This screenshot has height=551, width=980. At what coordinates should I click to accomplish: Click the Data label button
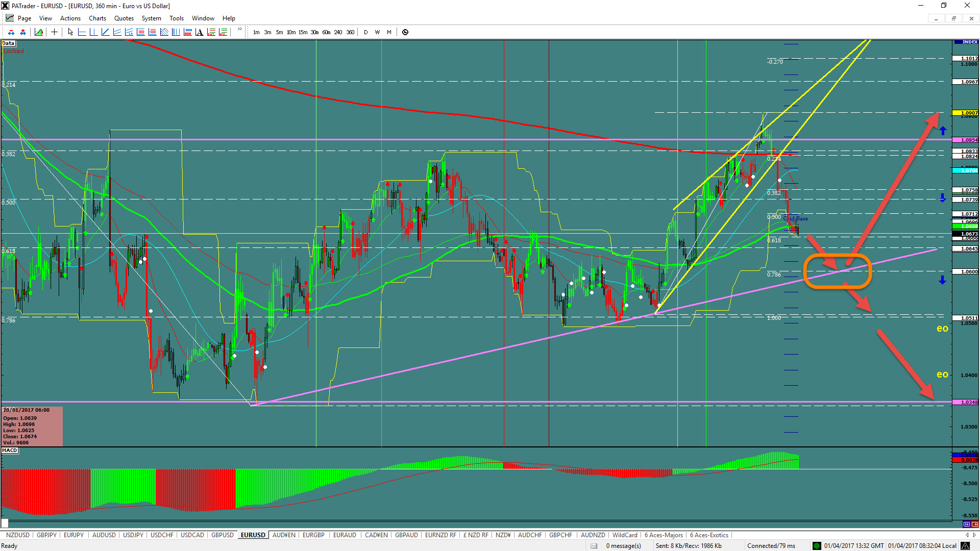click(x=8, y=43)
